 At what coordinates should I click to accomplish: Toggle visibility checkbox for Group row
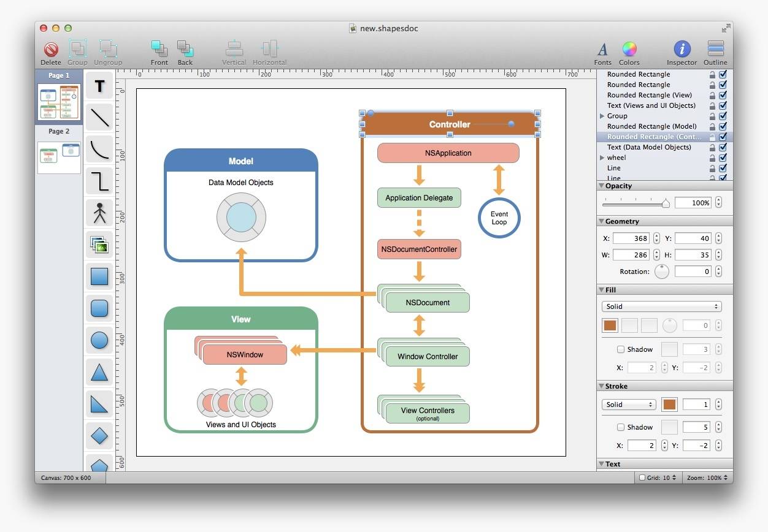[x=723, y=116]
